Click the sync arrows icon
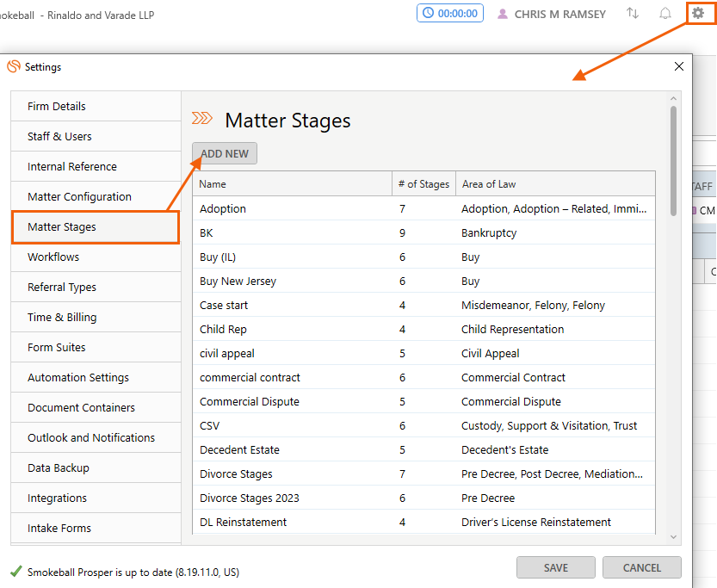 pyautogui.click(x=633, y=13)
